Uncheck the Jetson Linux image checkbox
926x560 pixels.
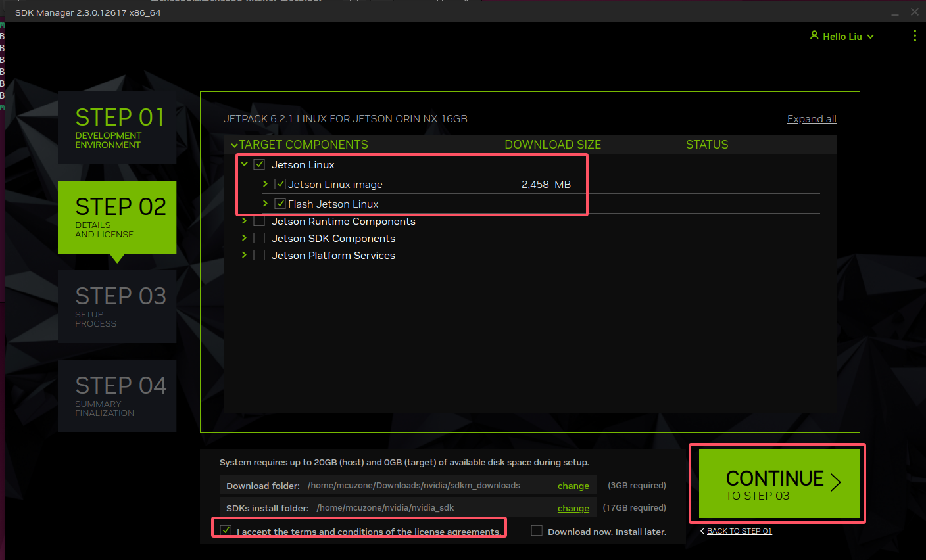click(x=280, y=184)
